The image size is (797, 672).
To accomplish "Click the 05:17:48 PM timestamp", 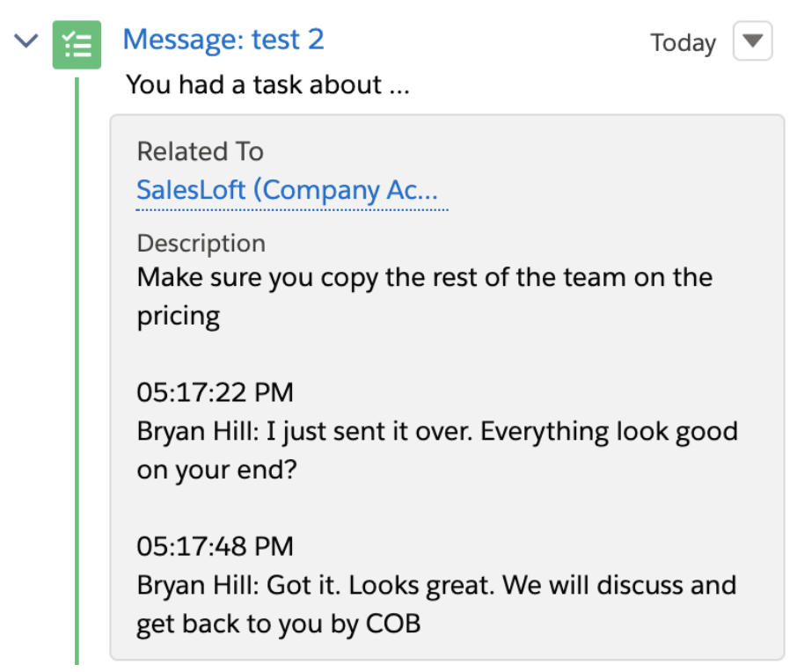I will [x=215, y=546].
